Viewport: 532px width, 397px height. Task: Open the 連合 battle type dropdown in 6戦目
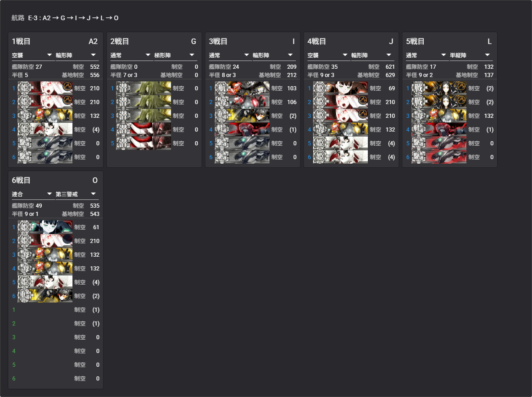click(33, 194)
